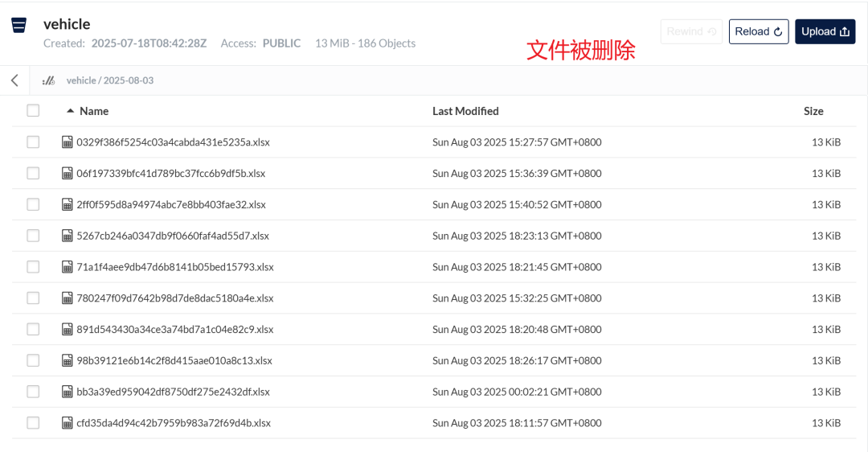Click file icon of cfd35da4d94c42b7959b983a72f69d4b.xlsx

[x=67, y=423]
